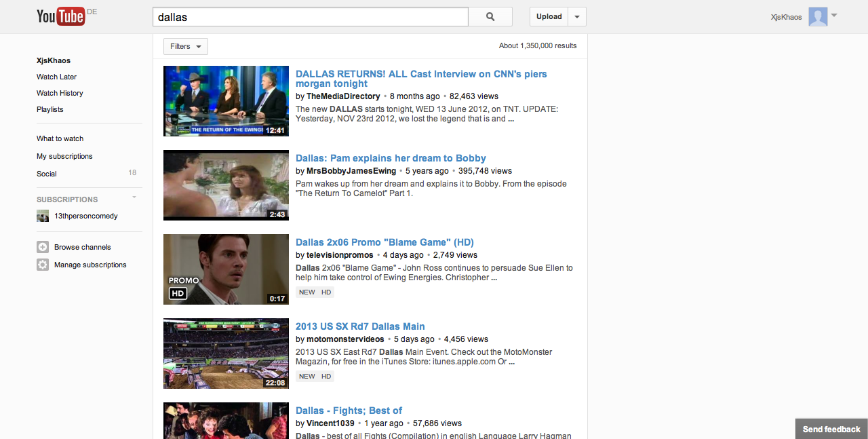Open DALLAS RETURNS! ALL Cast Interview title

pyautogui.click(x=421, y=79)
